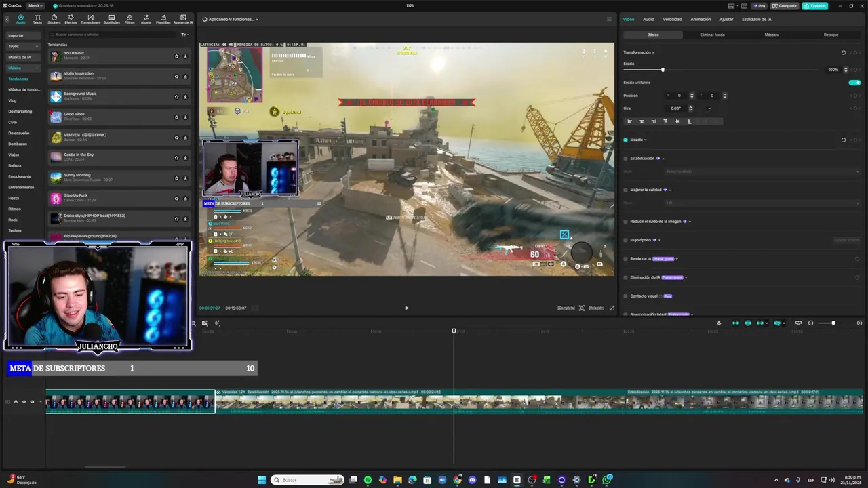
Task: Click the Importar button
Action: click(x=23, y=35)
